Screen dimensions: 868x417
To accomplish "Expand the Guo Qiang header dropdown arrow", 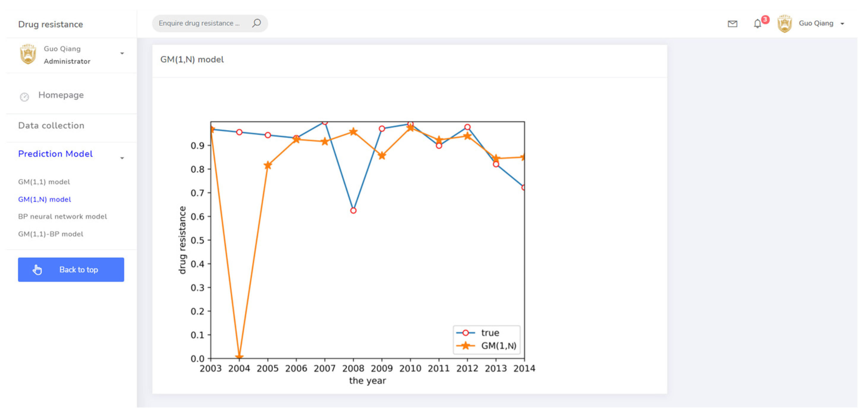I will (842, 23).
